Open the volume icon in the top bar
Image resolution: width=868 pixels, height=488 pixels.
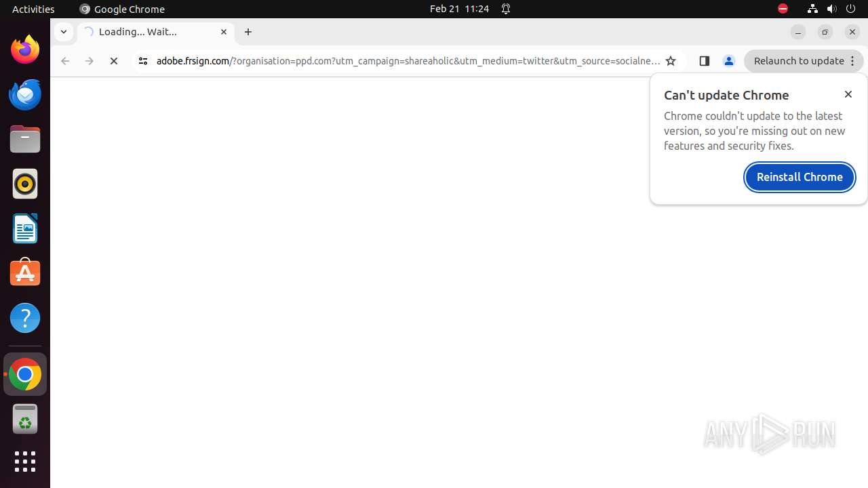[x=831, y=9]
